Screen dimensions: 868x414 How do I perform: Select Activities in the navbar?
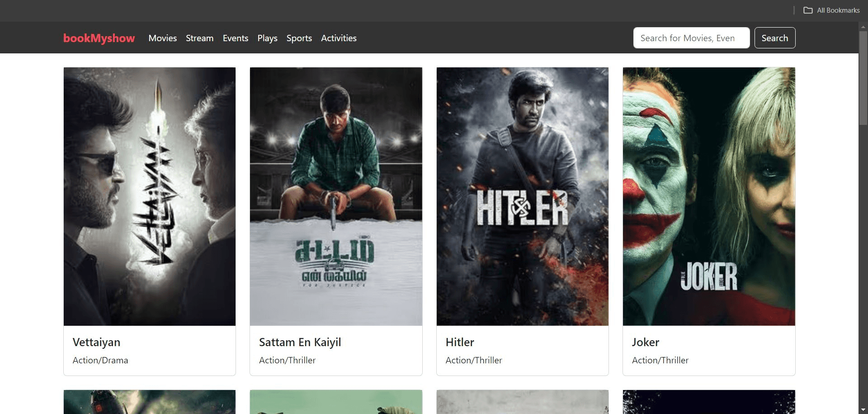click(339, 38)
